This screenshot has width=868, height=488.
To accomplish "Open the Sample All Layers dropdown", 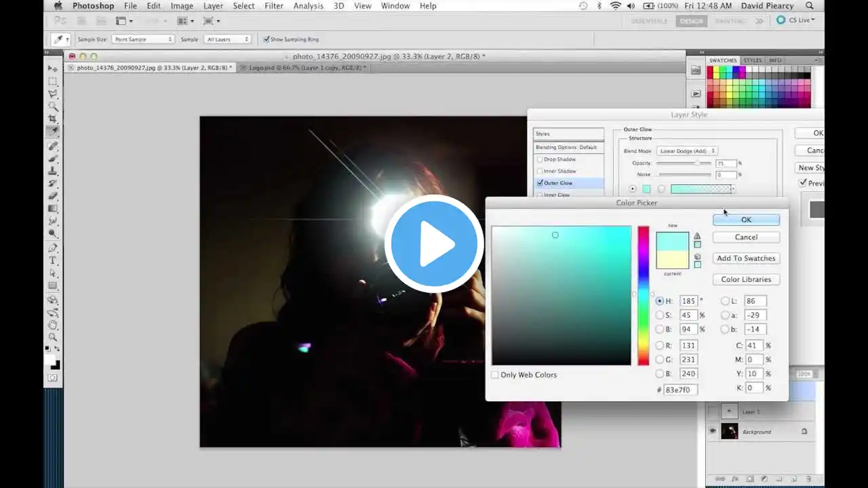I will click(x=227, y=39).
